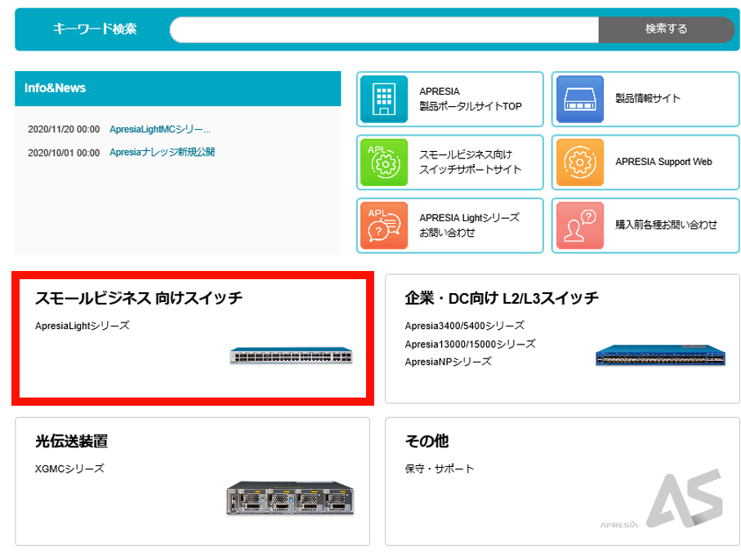Viewport: 741px width, 560px height.
Task: Select the スモールビジネス 向けスイッチ category heading
Action: click(139, 299)
